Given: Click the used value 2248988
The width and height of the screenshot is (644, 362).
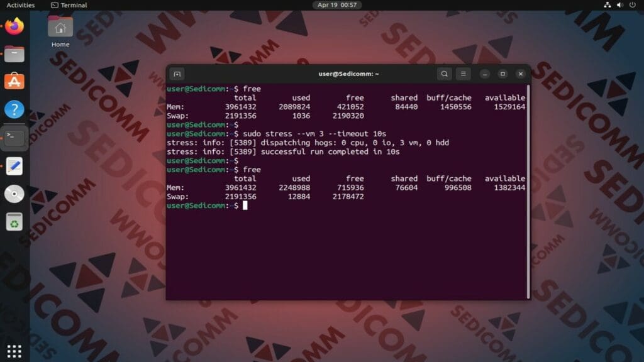Looking at the screenshot, I should tap(294, 187).
